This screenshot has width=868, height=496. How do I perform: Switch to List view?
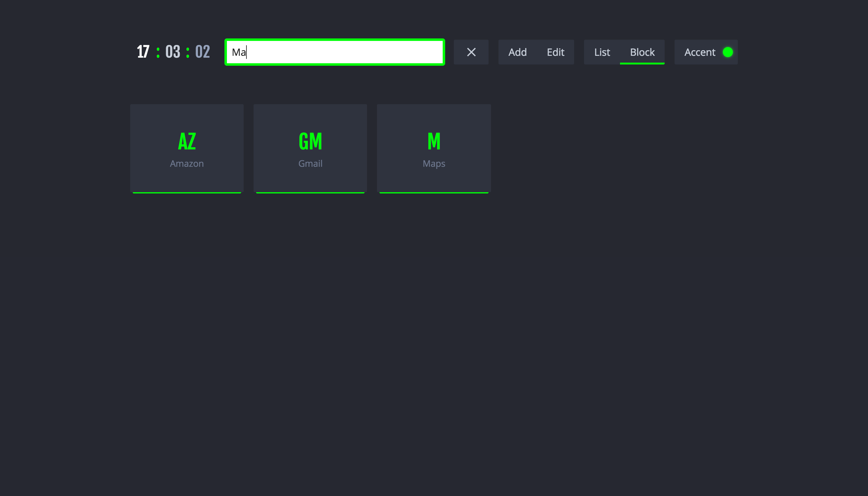(602, 52)
